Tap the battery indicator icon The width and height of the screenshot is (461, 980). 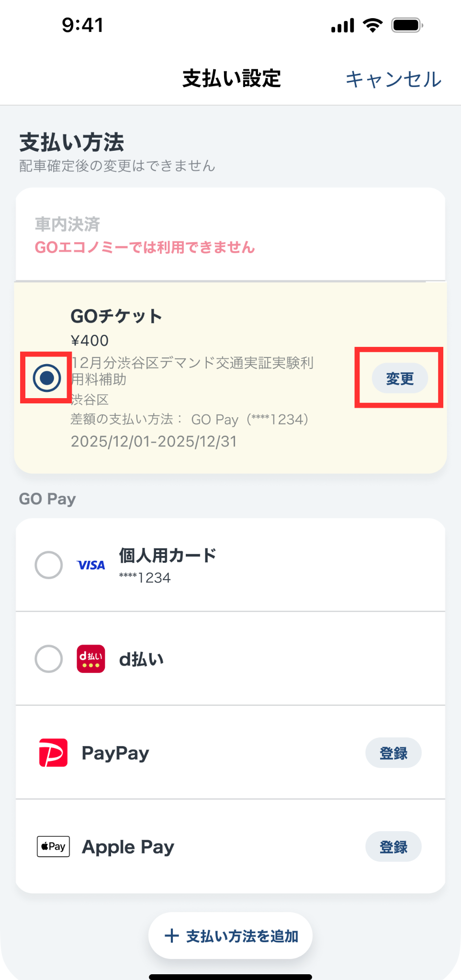[407, 25]
